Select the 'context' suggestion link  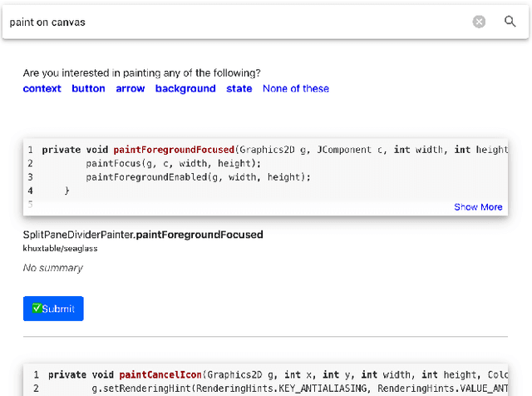point(42,88)
